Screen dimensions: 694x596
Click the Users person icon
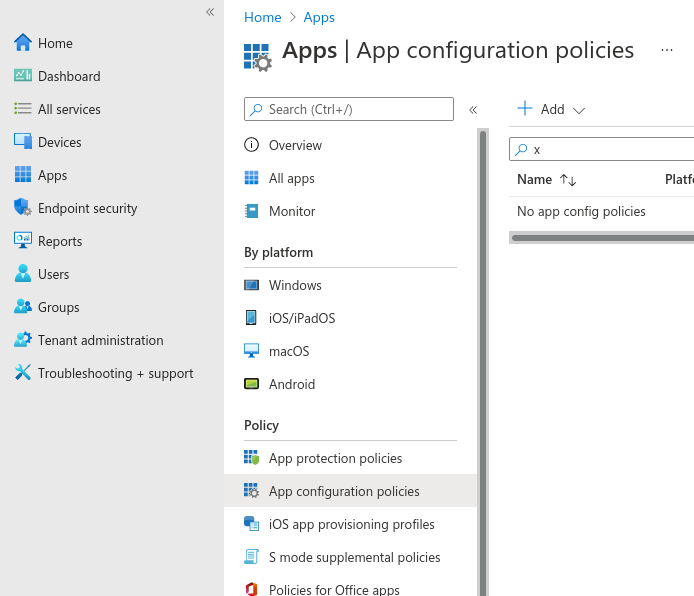tap(23, 273)
